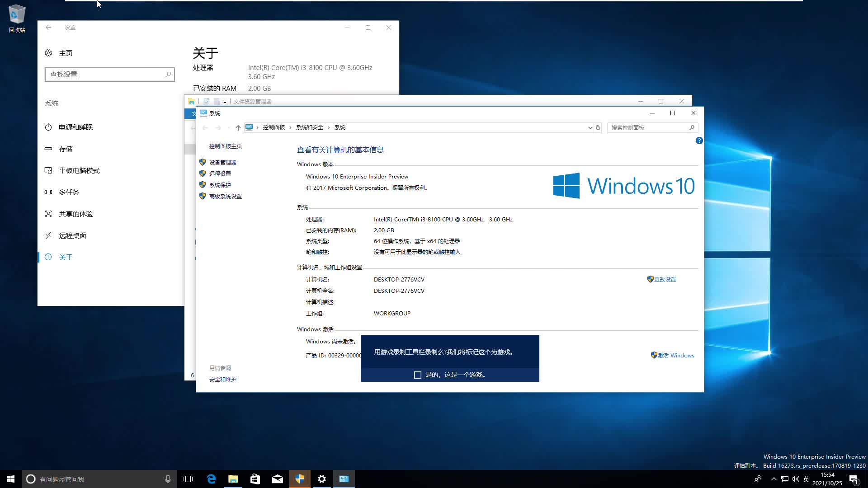
Task: Open Advanced system settings link
Action: (225, 197)
